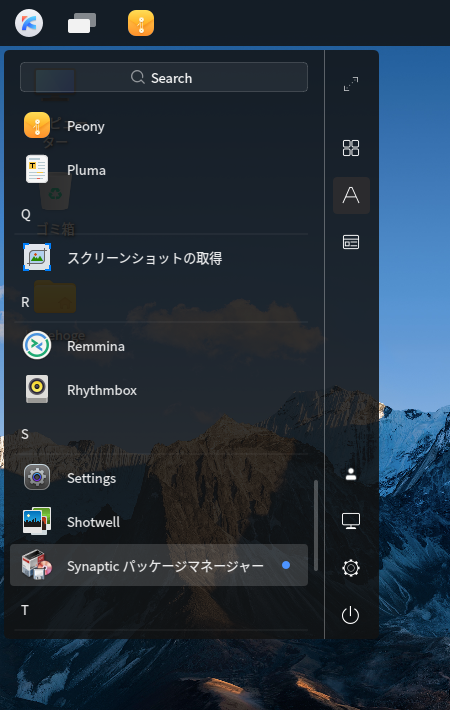Screen dimensions: 450x710
Task: Open the computer monitor icon in the sidebar
Action: (351, 521)
